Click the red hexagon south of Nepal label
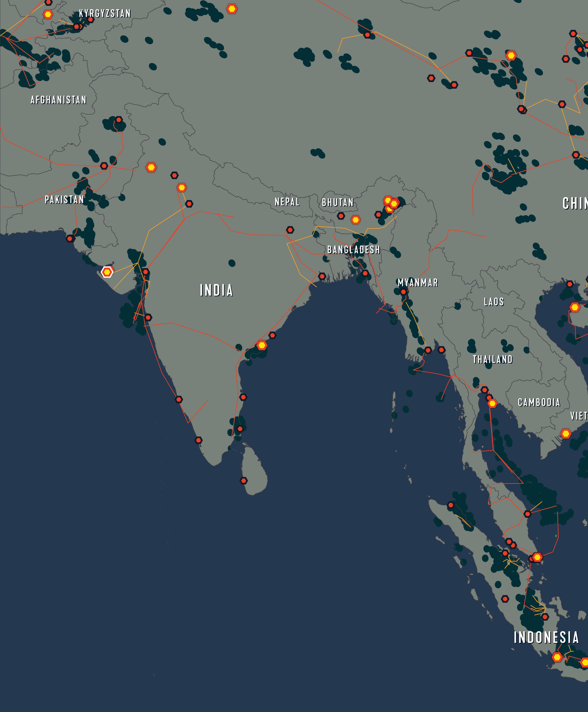Screen dimensions: 588x712 pos(290,230)
